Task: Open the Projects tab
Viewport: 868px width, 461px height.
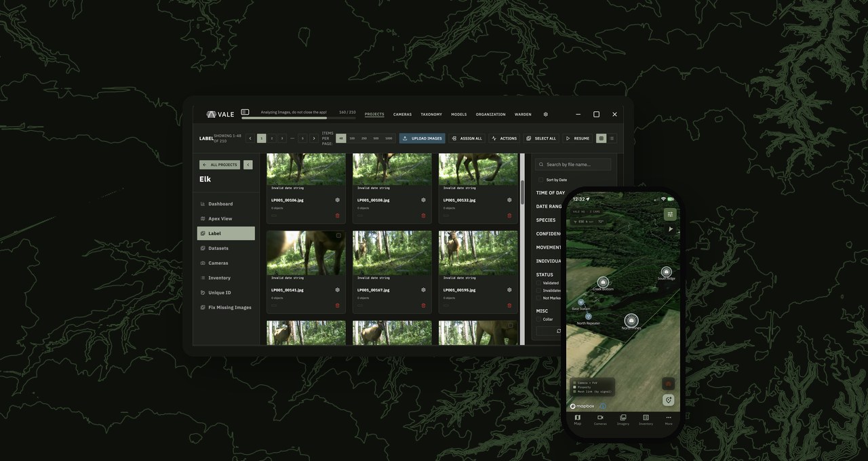Action: [x=374, y=115]
